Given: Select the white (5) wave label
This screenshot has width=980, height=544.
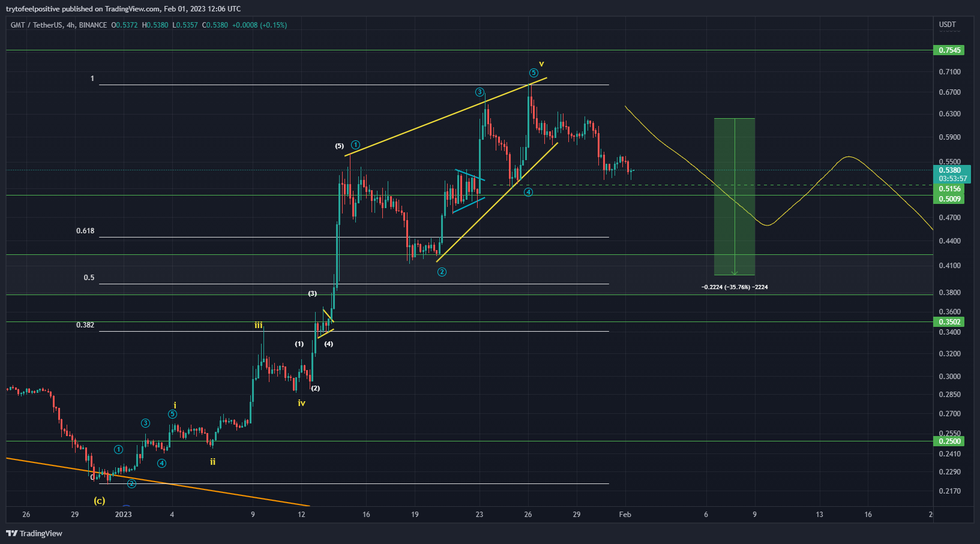Looking at the screenshot, I should point(340,146).
